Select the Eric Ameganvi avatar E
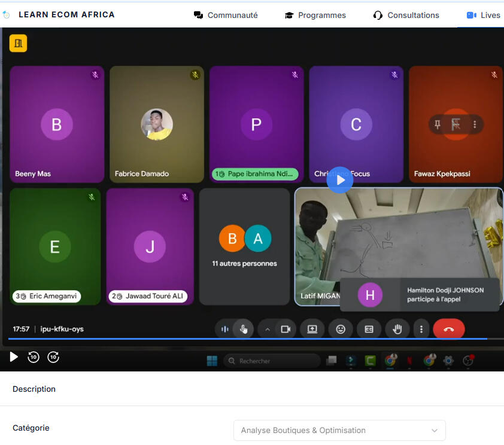The height and width of the screenshot is (445, 504). [55, 246]
